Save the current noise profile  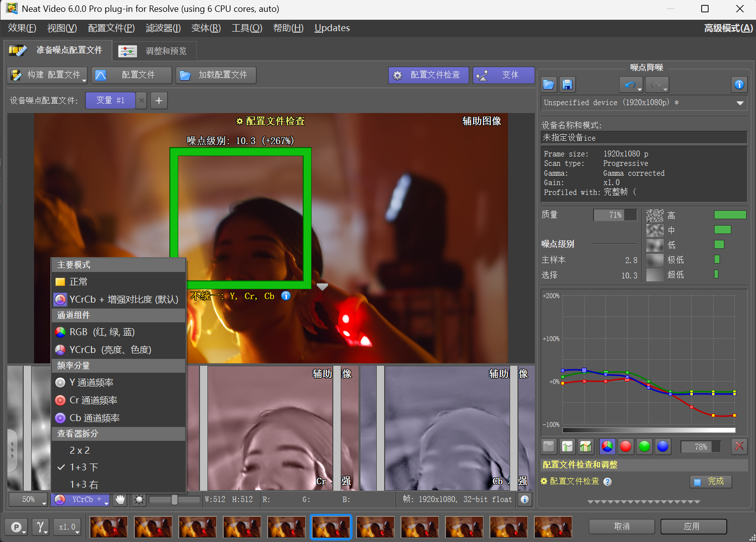[x=567, y=84]
